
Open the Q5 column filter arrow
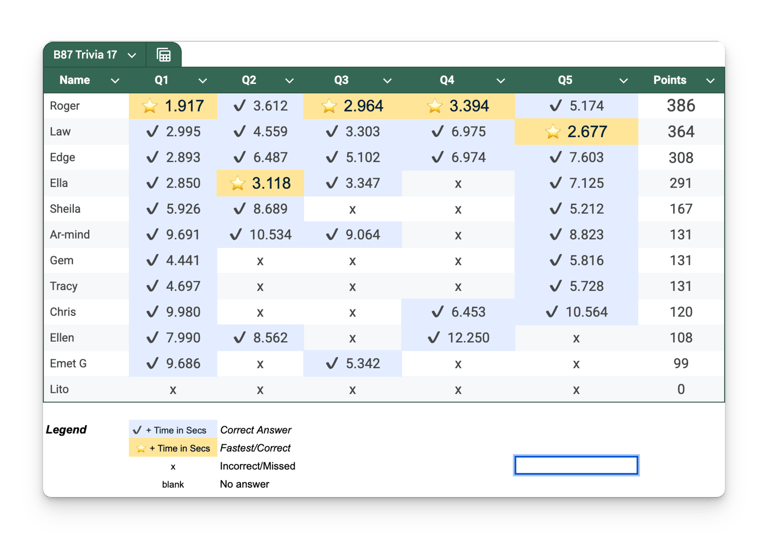(624, 81)
